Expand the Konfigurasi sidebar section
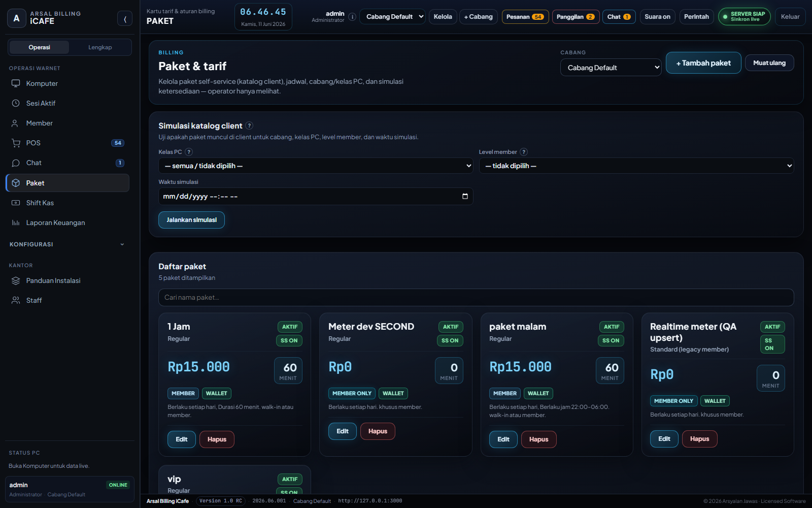 point(67,244)
